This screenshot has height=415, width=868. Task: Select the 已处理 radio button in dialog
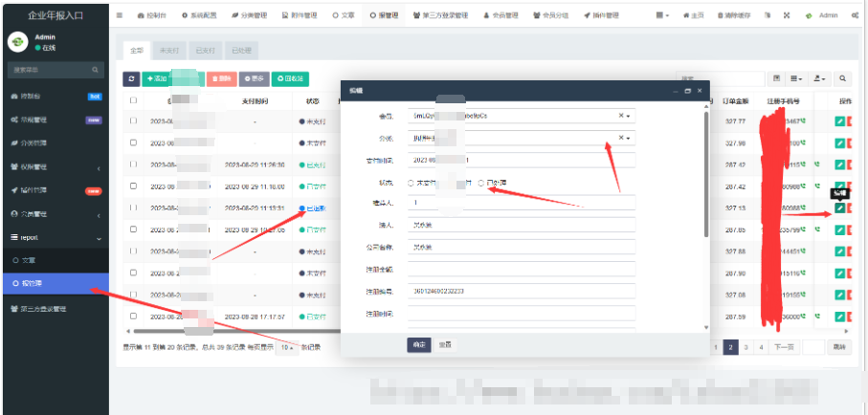[x=481, y=182]
